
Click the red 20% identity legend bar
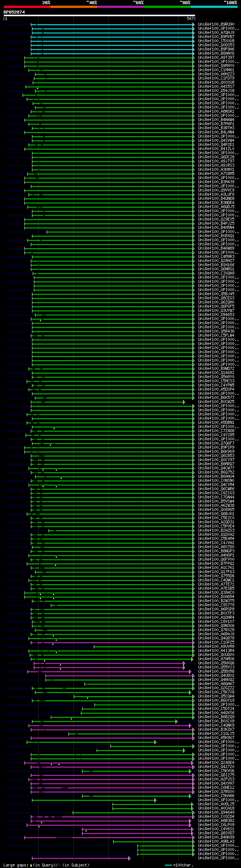[27, 7]
